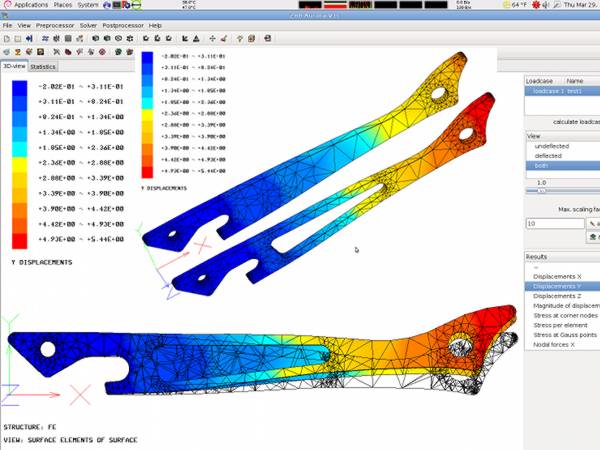This screenshot has height=450, width=600.
Task: Click the wireframe circle view icon
Action: pos(119,38)
